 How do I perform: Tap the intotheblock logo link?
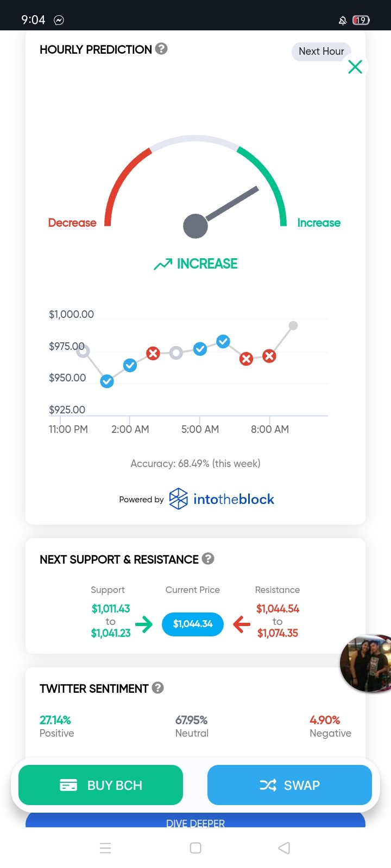(x=222, y=499)
